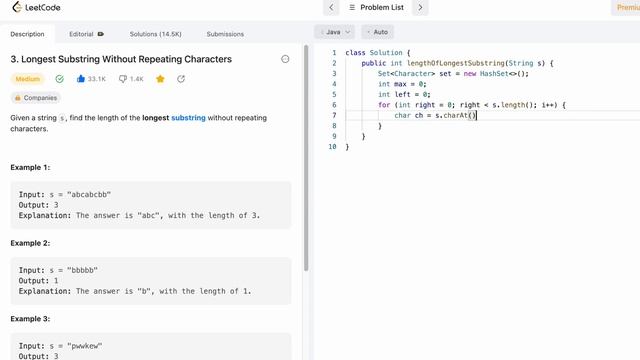Click the Problem List menu icon
This screenshot has width=640, height=360.
[x=352, y=7]
